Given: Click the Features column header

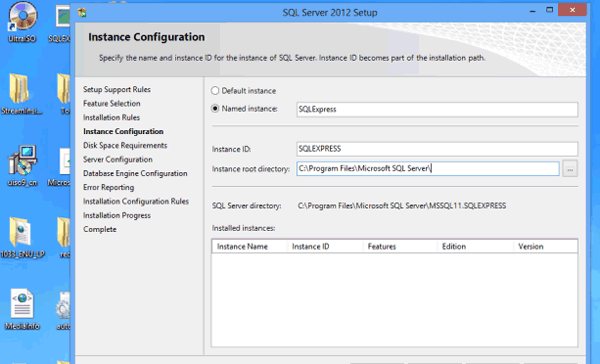Looking at the screenshot, I should coord(400,246).
